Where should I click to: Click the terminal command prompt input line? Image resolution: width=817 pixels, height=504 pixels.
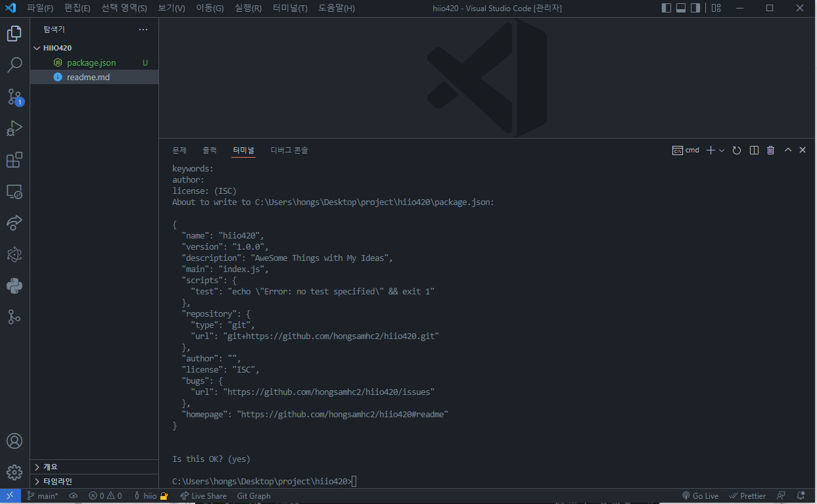pos(264,482)
